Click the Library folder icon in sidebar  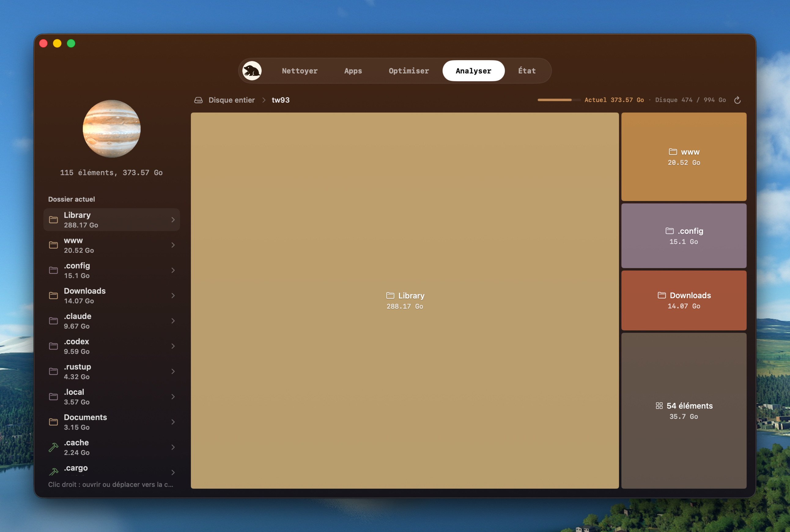pos(53,220)
